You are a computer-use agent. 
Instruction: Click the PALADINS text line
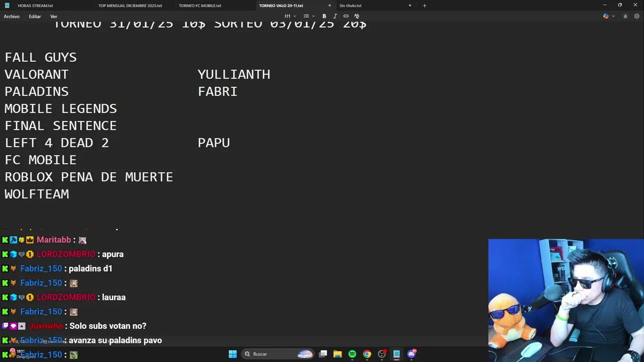click(x=37, y=92)
